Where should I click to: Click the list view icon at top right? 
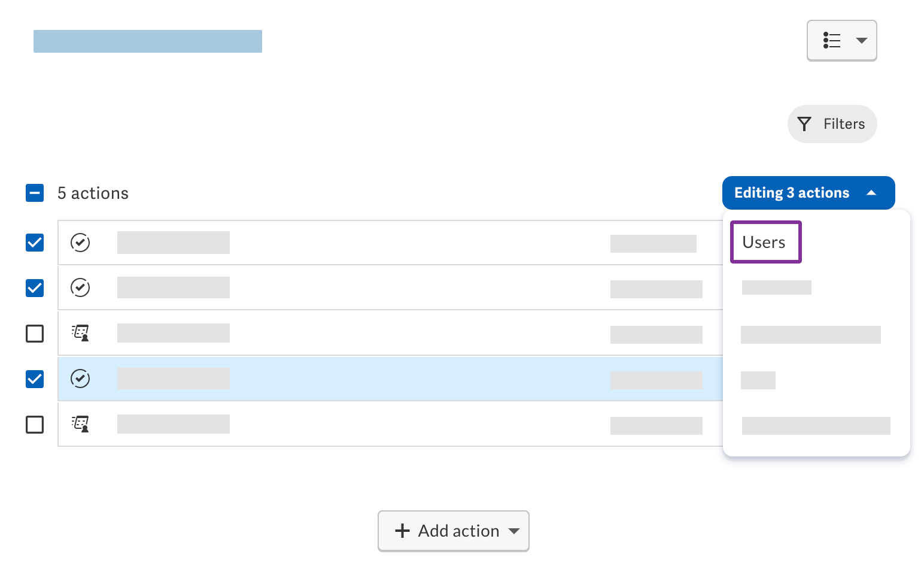pyautogui.click(x=832, y=40)
